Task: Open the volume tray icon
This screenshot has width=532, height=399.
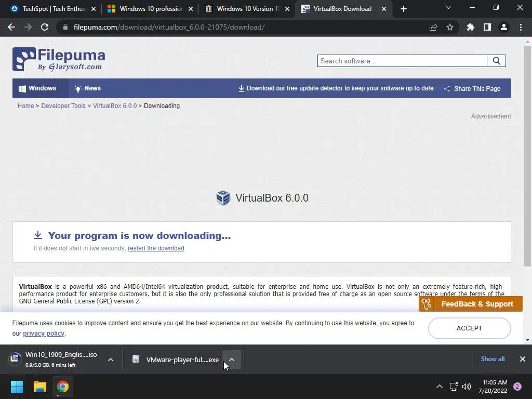Action: (467, 387)
